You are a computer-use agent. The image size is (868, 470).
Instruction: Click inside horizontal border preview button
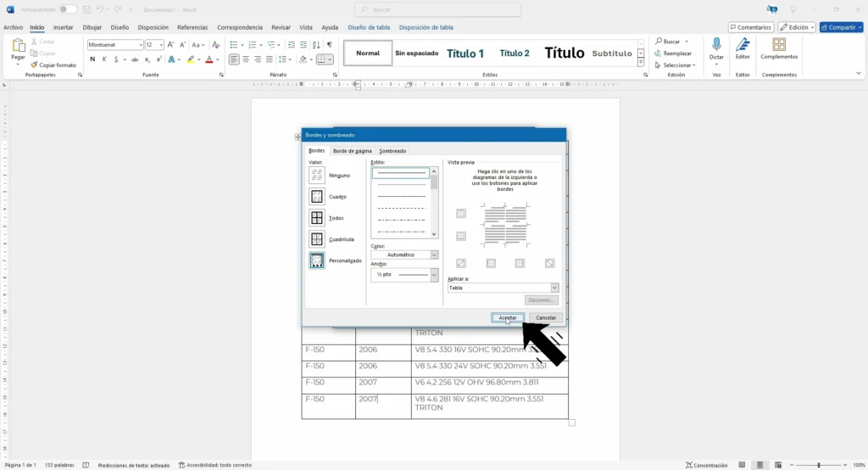point(460,236)
